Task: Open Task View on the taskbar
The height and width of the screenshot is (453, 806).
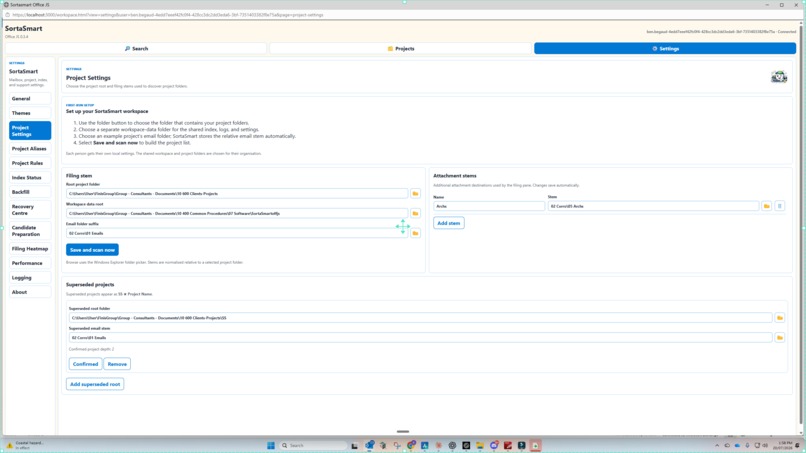Action: coord(355,446)
